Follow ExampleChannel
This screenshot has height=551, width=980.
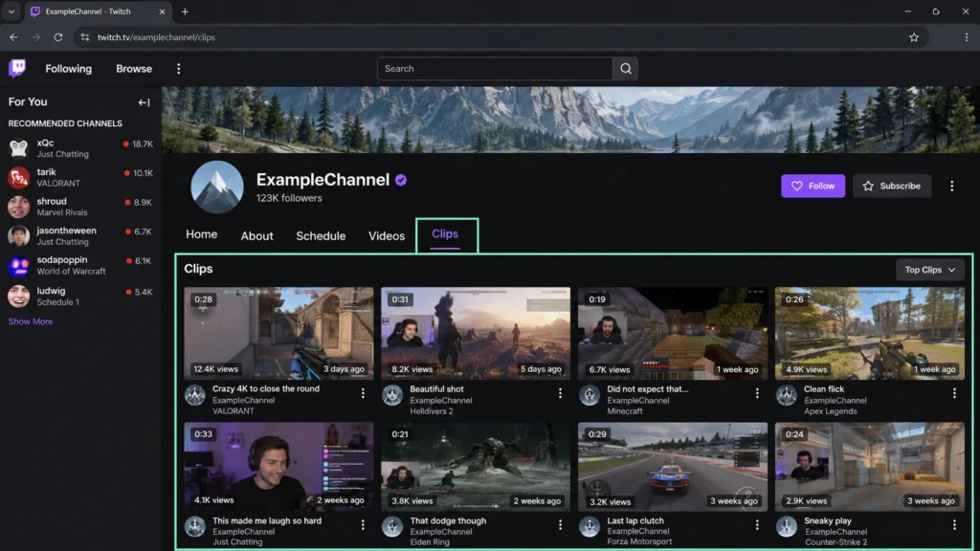813,187
